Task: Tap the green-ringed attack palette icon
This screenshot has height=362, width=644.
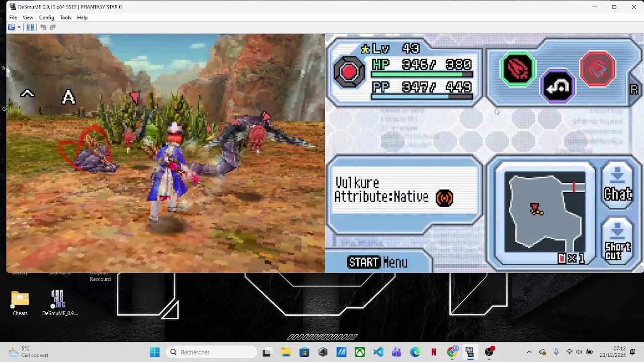Action: [518, 69]
